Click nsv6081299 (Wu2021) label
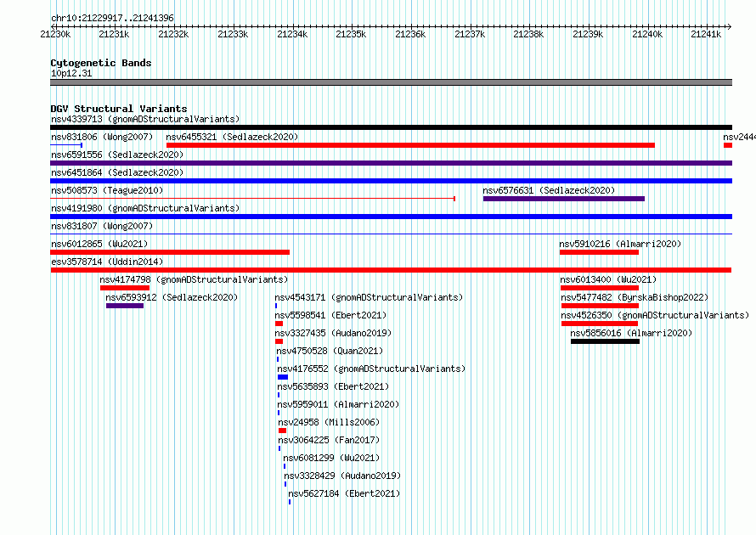The height and width of the screenshot is (535, 756). tap(331, 458)
